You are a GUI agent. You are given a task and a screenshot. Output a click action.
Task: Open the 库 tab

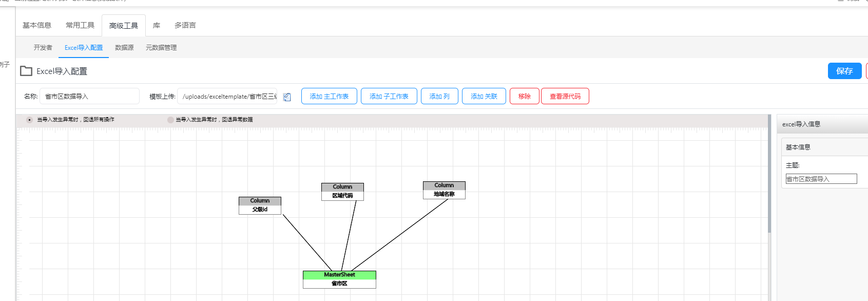coord(157,25)
